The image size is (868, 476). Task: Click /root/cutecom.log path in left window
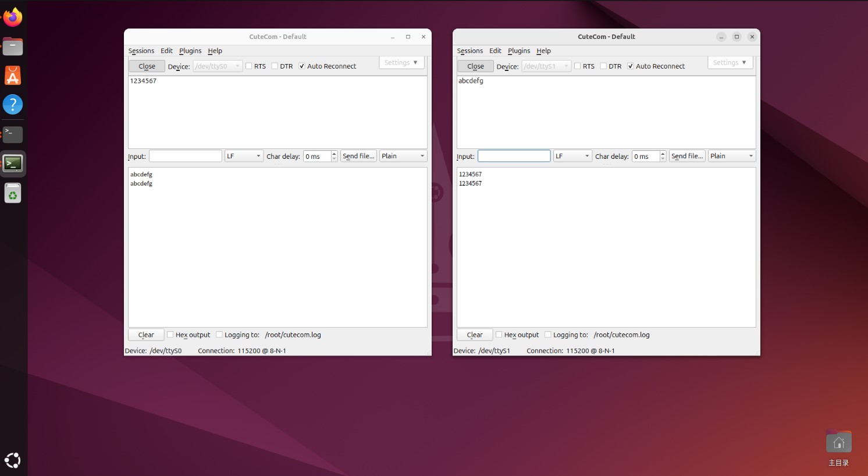[x=293, y=335]
